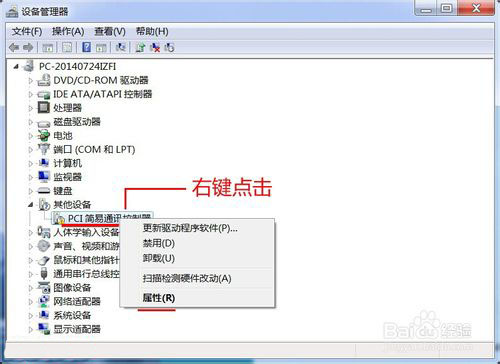The width and height of the screenshot is (500, 364).
Task: Click the blue question mark Help icon
Action: (x=86, y=47)
